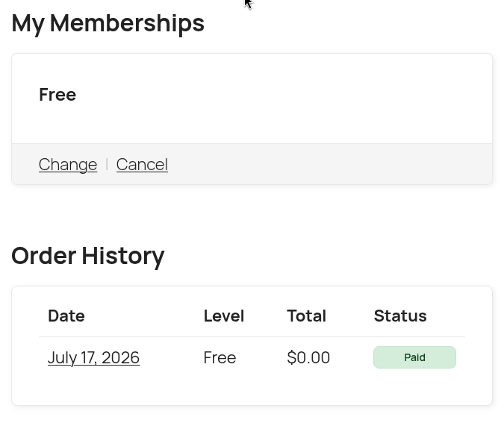
Task: Click the $0.00 total amount
Action: [308, 357]
